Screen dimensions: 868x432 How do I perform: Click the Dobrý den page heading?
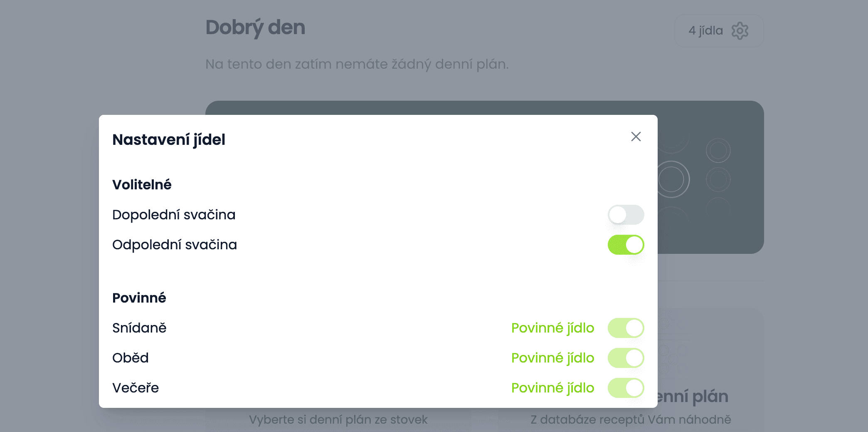tap(255, 27)
